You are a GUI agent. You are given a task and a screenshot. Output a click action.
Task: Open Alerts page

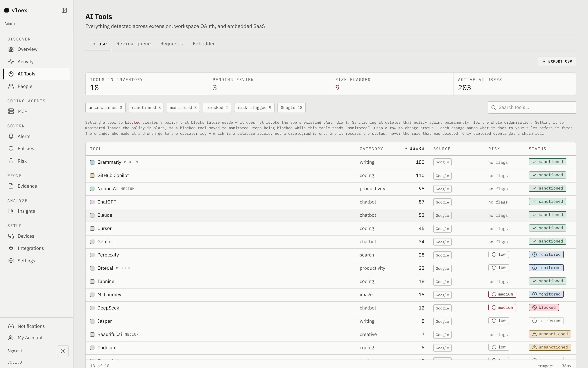pyautogui.click(x=37, y=136)
